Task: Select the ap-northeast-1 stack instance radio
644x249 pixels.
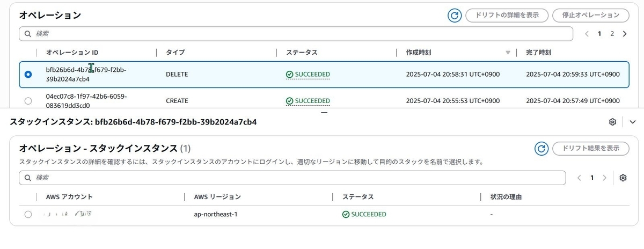Action: pyautogui.click(x=28, y=214)
